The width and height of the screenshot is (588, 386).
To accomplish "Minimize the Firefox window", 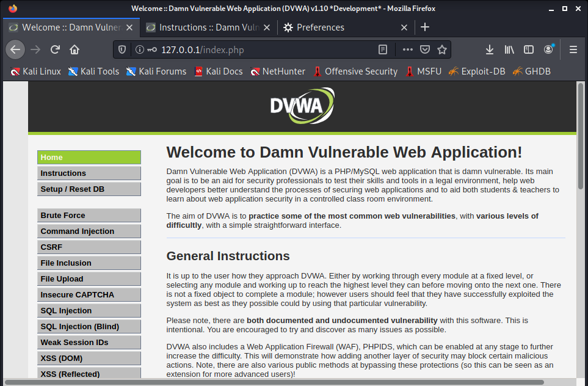I will (551, 9).
